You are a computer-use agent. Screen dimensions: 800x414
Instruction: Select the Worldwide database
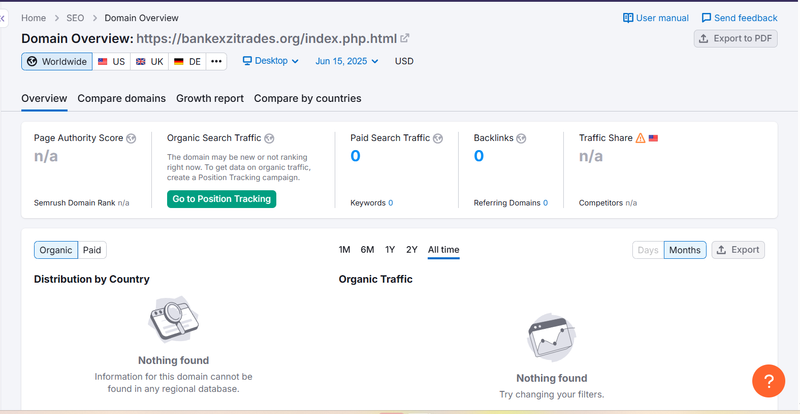click(x=57, y=61)
